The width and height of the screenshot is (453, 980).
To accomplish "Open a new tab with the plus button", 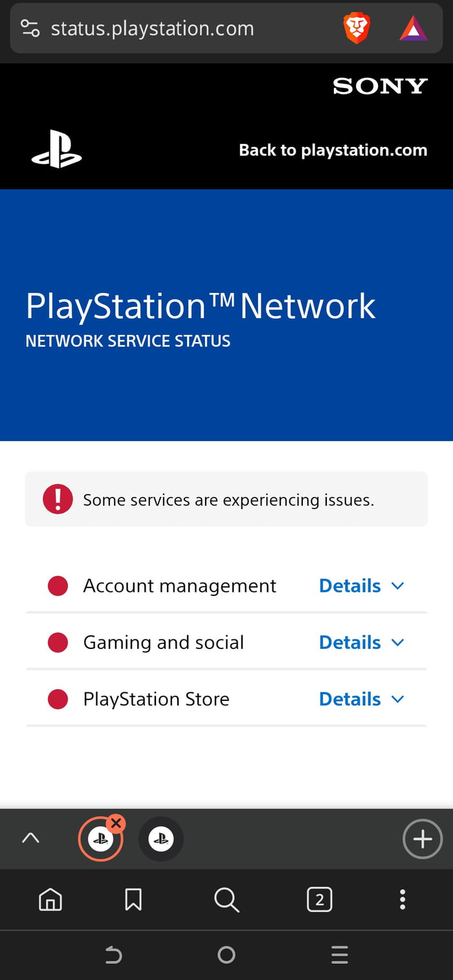I will [x=422, y=838].
